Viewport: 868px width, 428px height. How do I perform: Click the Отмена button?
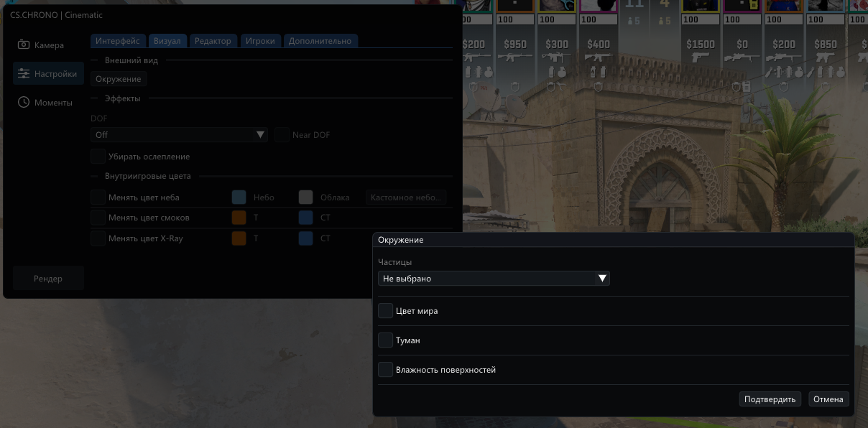(x=828, y=399)
